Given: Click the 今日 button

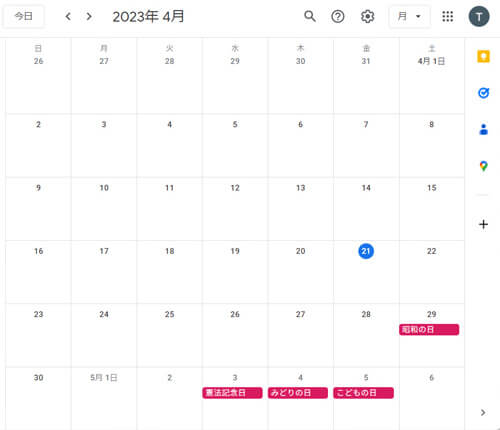Looking at the screenshot, I should tap(24, 16).
